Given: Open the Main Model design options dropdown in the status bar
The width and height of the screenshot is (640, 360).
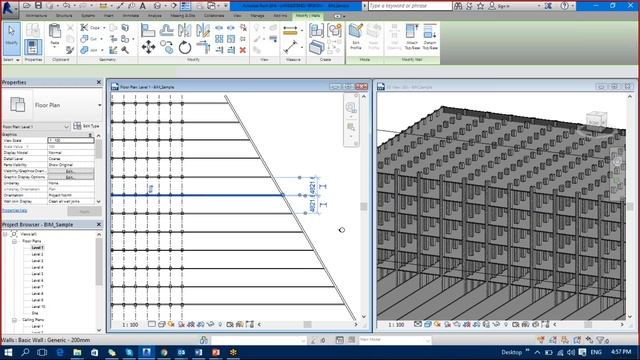Looking at the screenshot, I should click(428, 340).
